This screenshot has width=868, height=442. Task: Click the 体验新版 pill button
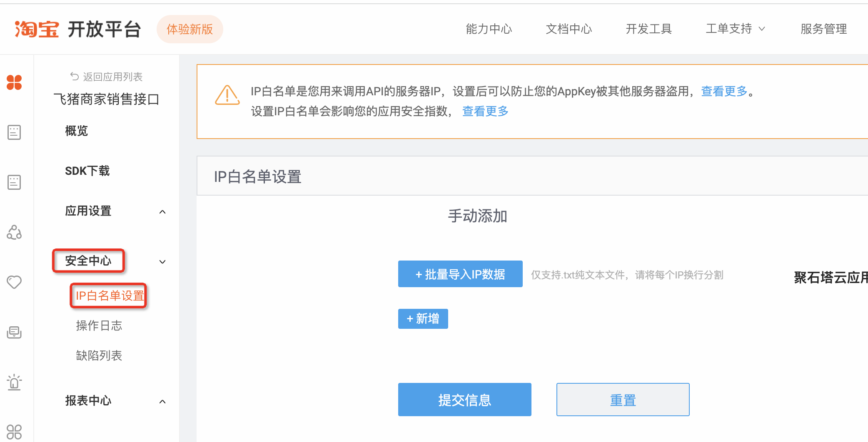(190, 29)
